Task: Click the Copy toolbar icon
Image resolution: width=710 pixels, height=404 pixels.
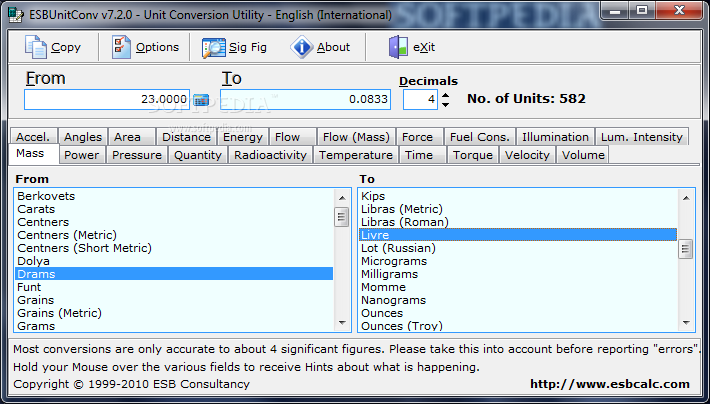Action: pyautogui.click(x=36, y=47)
